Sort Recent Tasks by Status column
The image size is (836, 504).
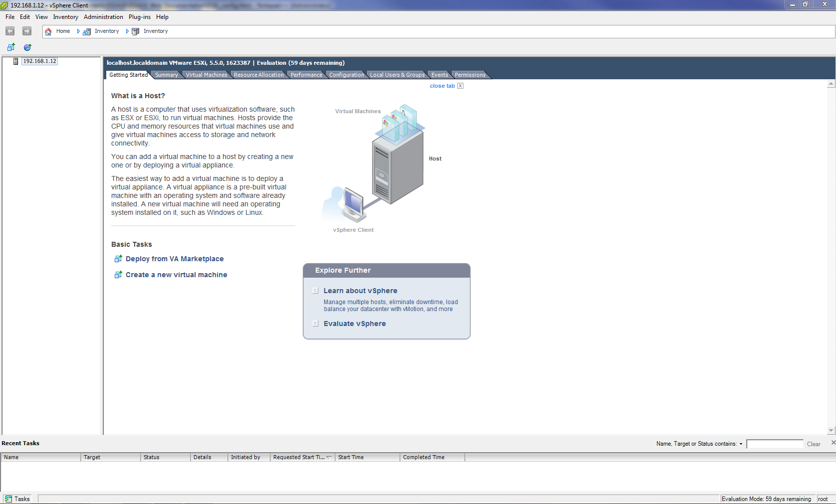click(165, 457)
